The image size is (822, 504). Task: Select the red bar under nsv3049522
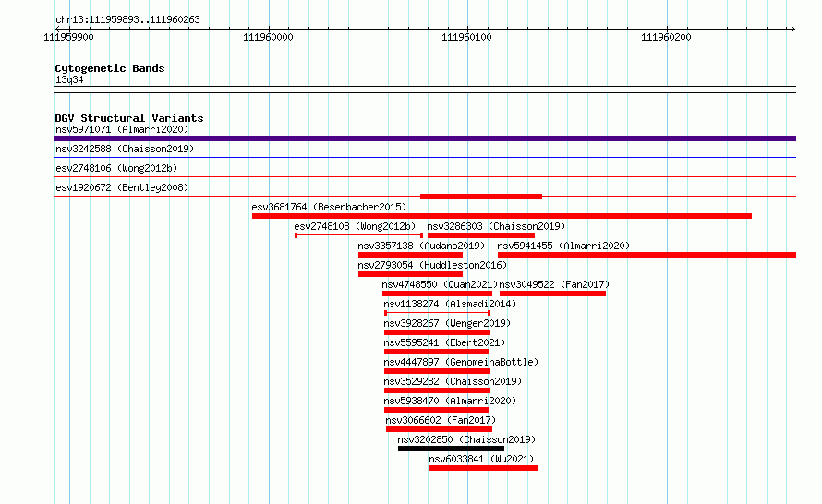click(x=552, y=294)
